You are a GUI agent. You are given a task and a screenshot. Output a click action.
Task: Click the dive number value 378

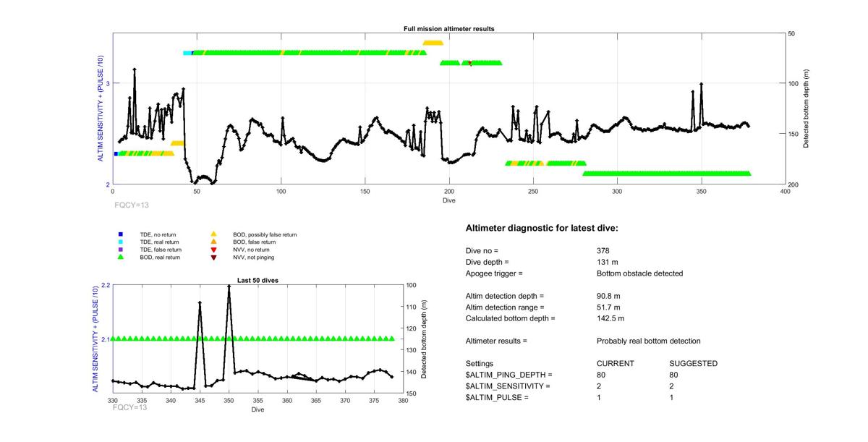coord(603,250)
